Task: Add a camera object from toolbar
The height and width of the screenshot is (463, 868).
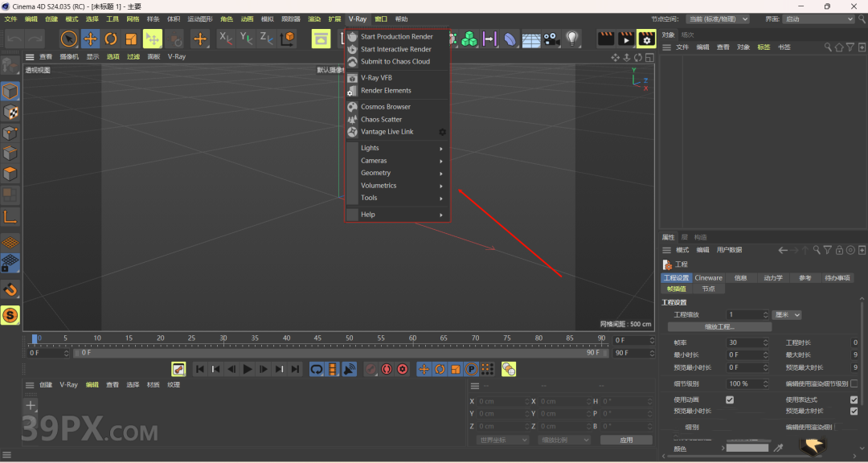Action: (551, 39)
